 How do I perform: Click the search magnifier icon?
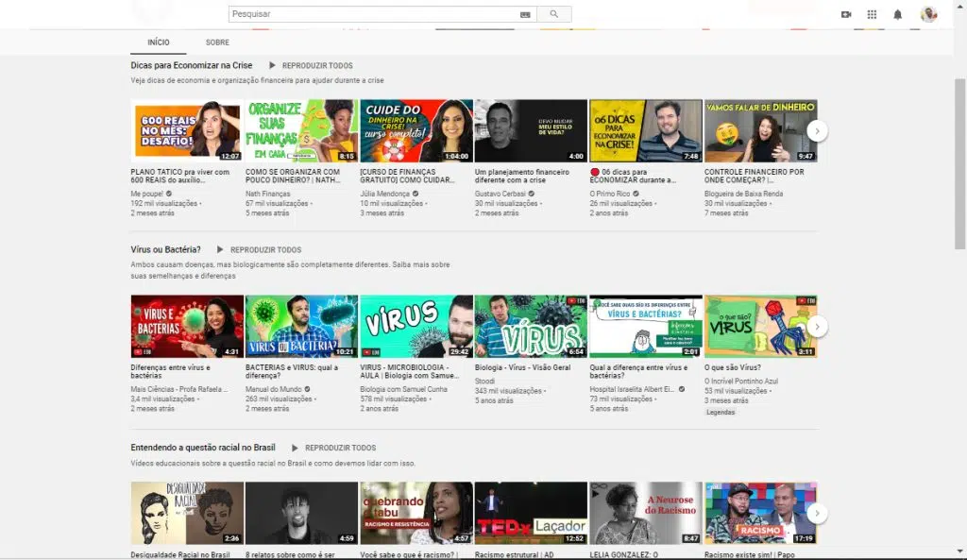tap(553, 13)
